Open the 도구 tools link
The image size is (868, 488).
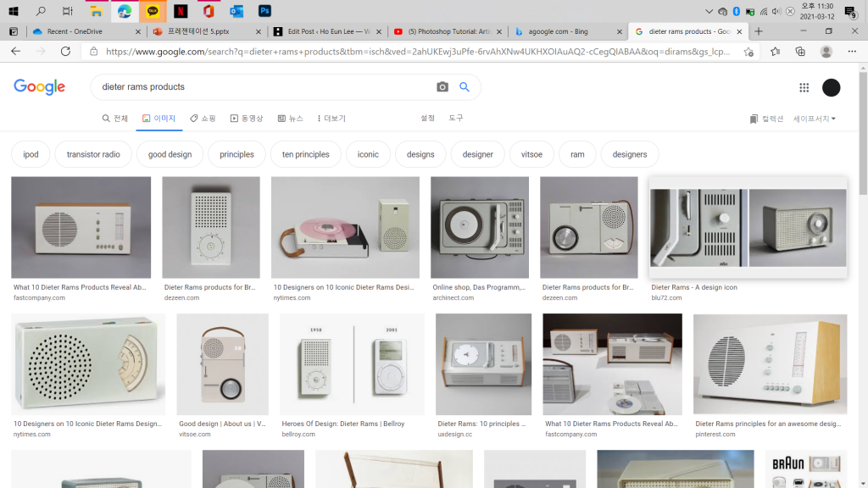point(455,118)
